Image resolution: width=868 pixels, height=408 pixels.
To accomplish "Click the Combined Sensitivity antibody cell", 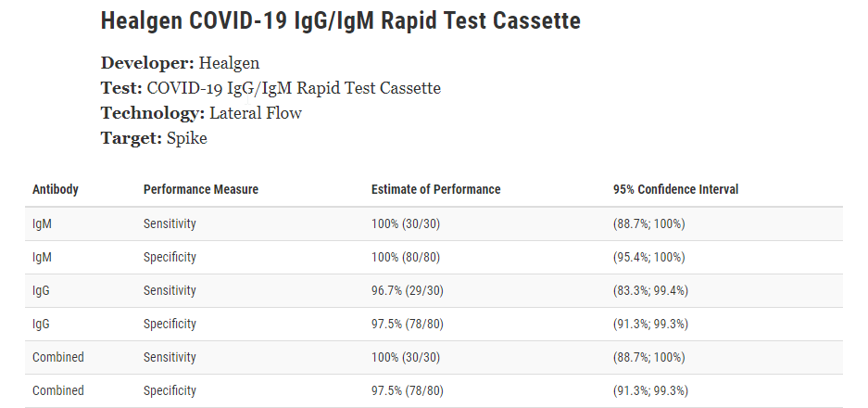I will click(x=58, y=357).
